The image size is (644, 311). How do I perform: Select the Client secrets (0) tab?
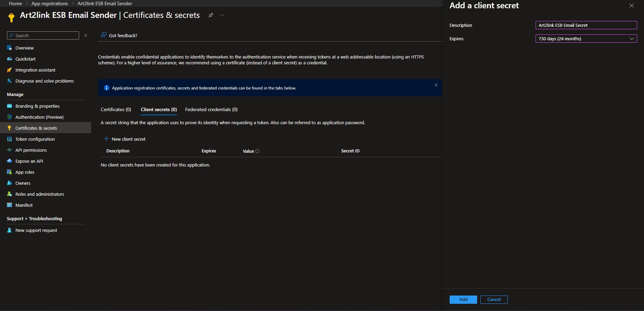tap(159, 109)
